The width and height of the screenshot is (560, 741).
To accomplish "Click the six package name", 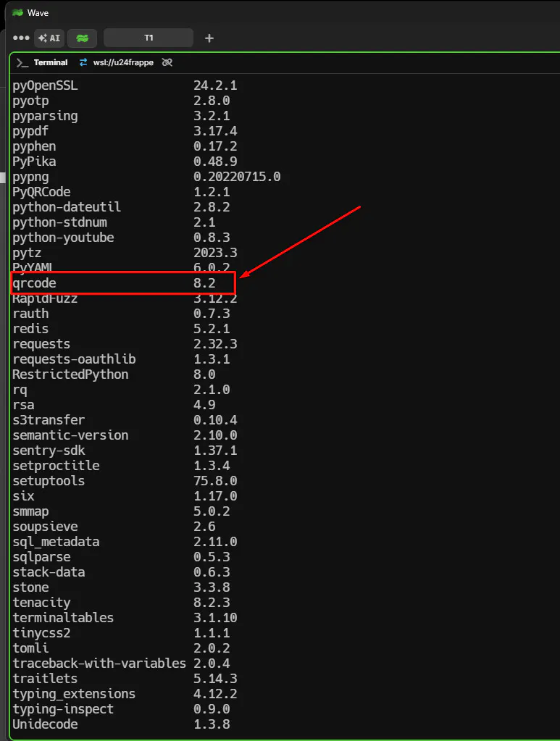I will (24, 496).
